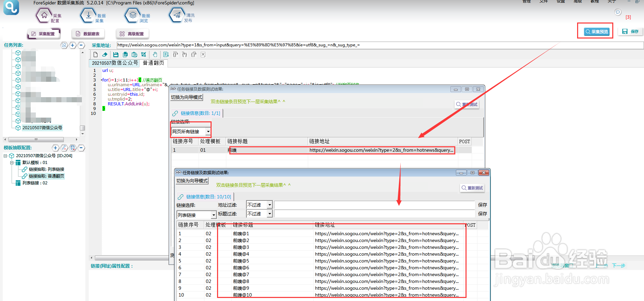644x301 pixels.
Task: Click the 地址过滤 text input field
Action: [x=374, y=205]
